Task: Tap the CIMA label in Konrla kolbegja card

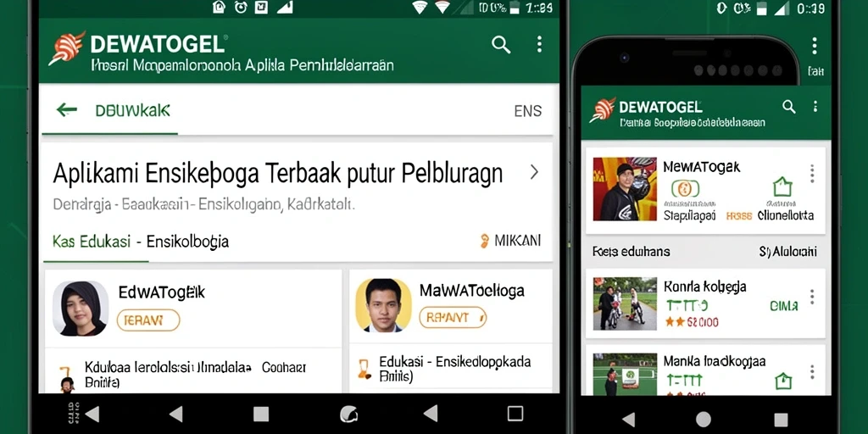Action: (784, 305)
